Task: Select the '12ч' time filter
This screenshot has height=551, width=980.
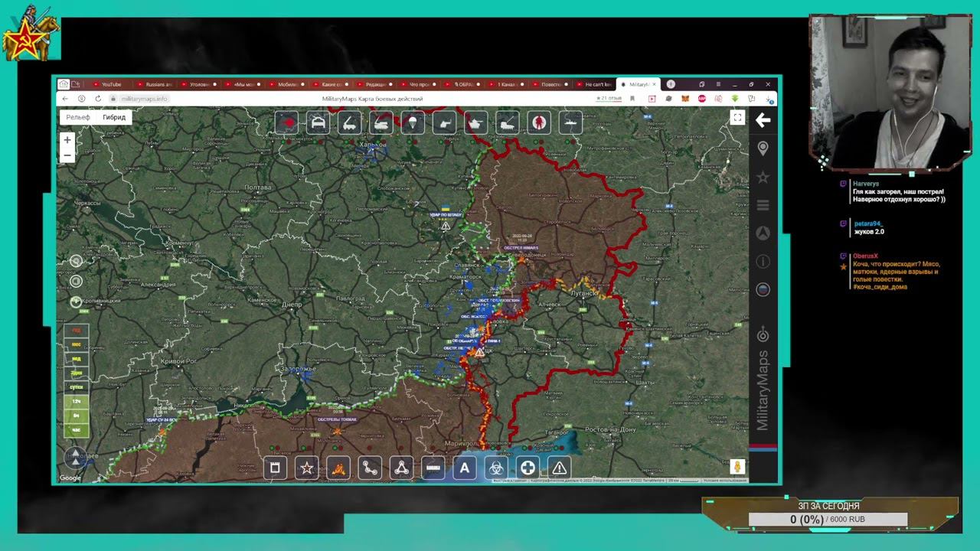Action: [77, 402]
